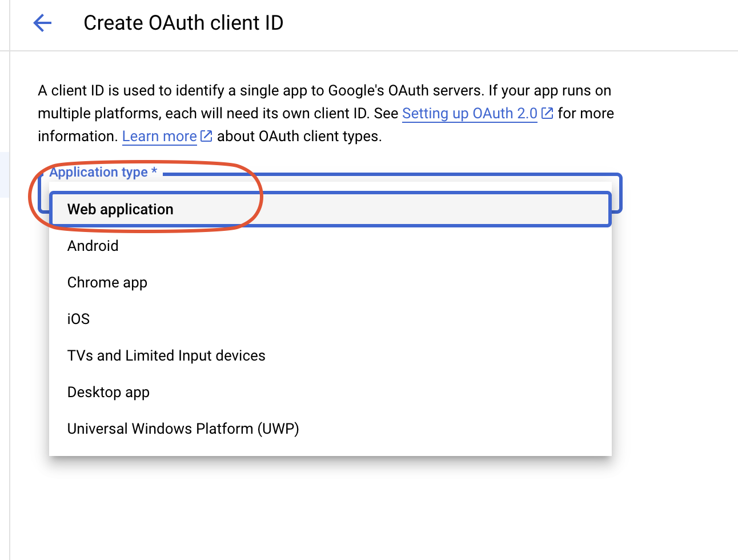Click external-link icon beside Setting up OAuth 2.0
This screenshot has height=560, width=738.
click(547, 113)
